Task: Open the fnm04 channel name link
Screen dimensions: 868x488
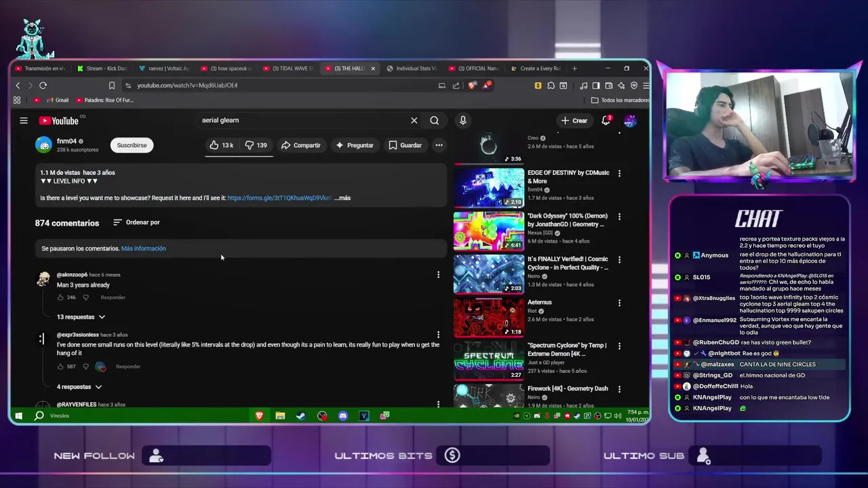Action: pos(66,142)
